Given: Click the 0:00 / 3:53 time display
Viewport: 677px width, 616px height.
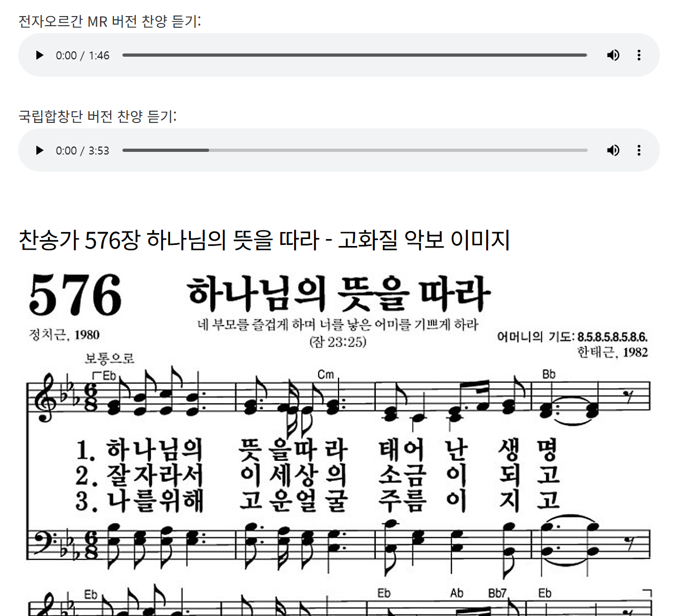Looking at the screenshot, I should tap(82, 151).
